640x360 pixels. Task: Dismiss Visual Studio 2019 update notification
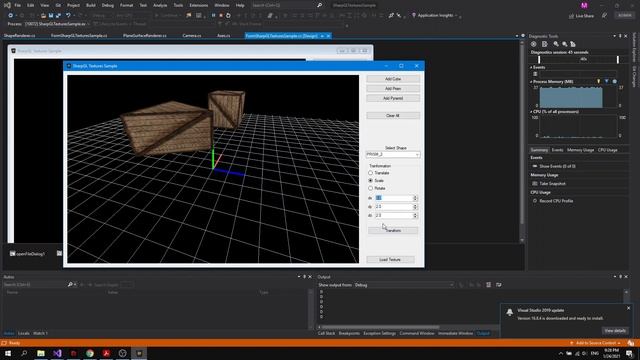pyautogui.click(x=629, y=308)
